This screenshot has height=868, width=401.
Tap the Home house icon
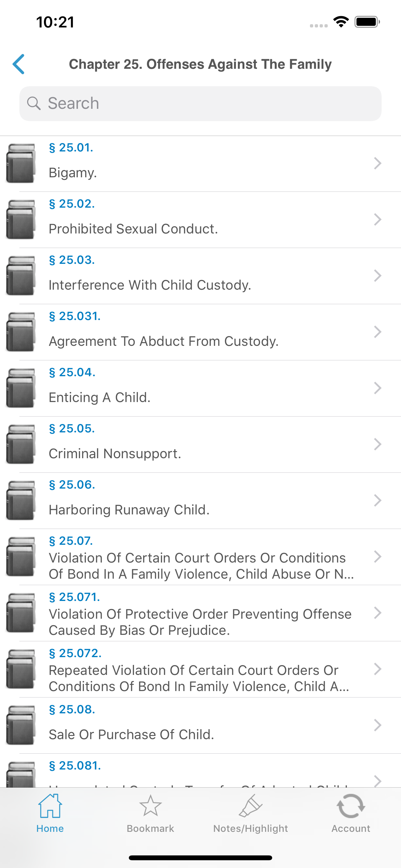[50, 806]
